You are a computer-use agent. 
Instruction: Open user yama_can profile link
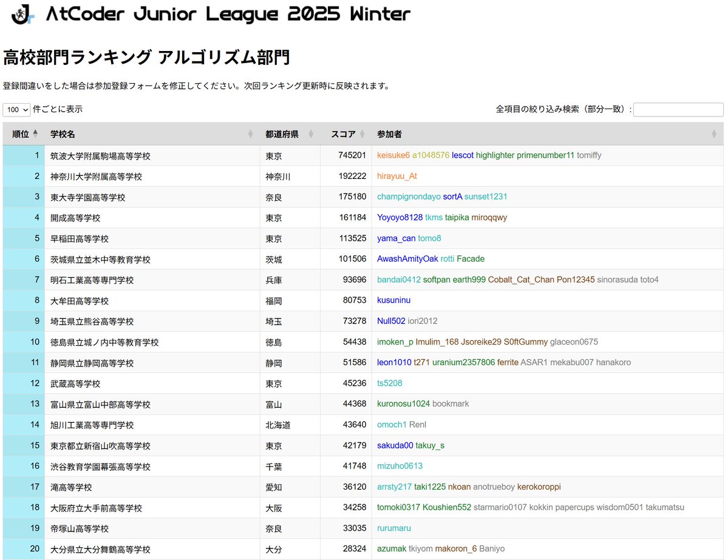[x=396, y=238]
